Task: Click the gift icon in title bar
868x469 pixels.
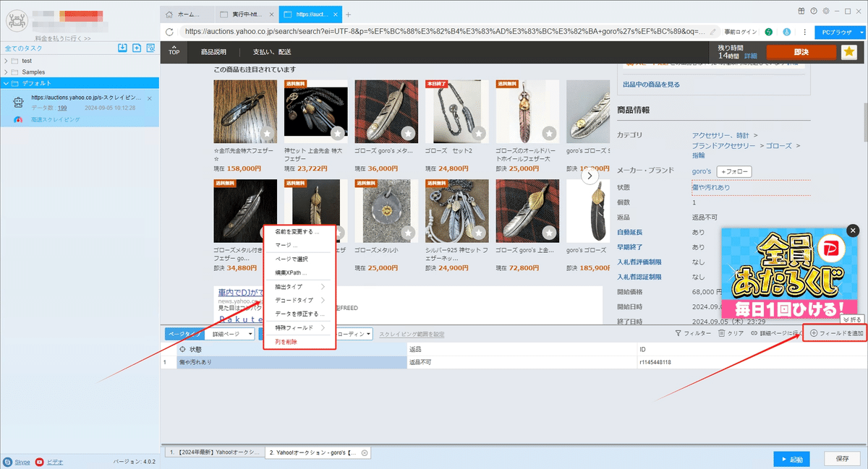Action: click(x=801, y=11)
